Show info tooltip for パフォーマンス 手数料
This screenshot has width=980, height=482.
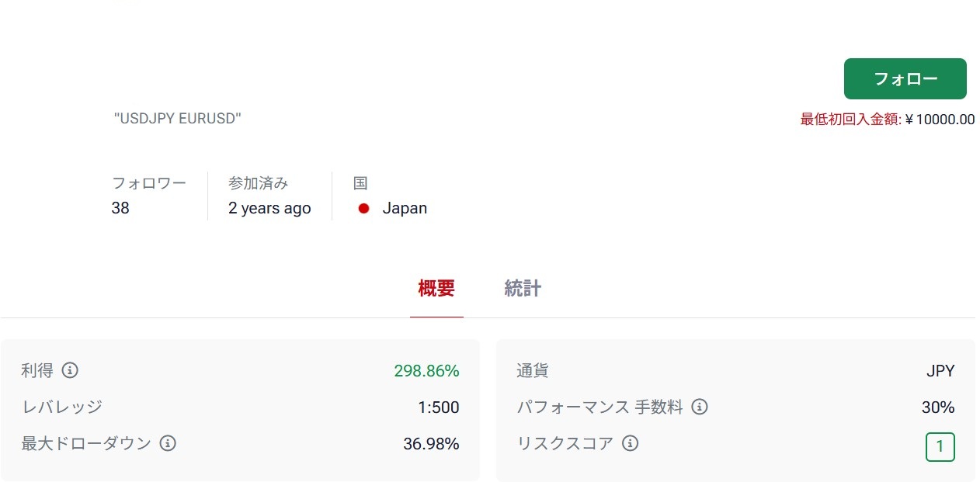point(700,407)
